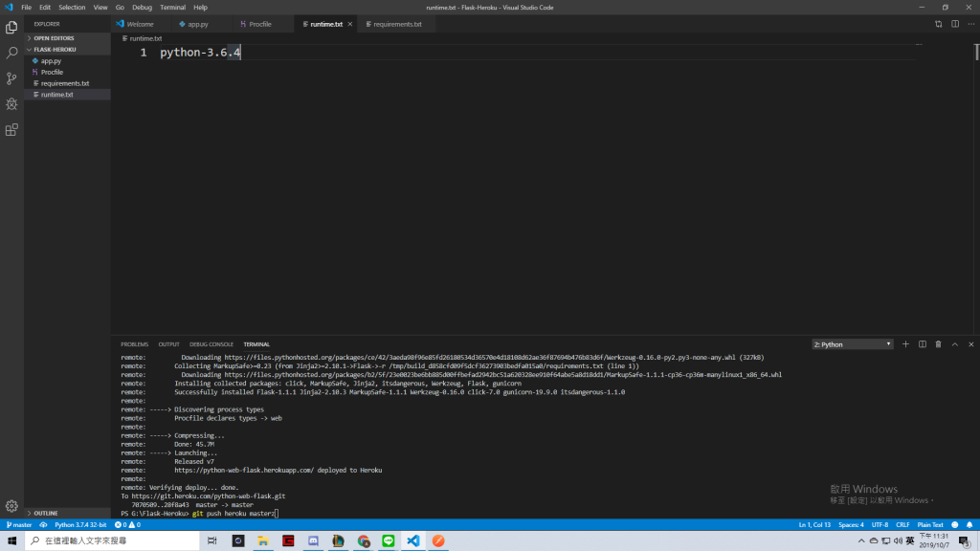The width and height of the screenshot is (980, 551).
Task: Open the Debug view icon
Action: (11, 104)
